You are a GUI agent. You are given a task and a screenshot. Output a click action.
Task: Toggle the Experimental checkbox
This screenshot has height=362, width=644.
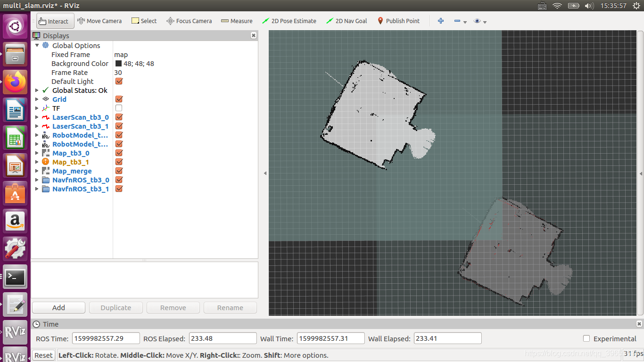click(586, 338)
